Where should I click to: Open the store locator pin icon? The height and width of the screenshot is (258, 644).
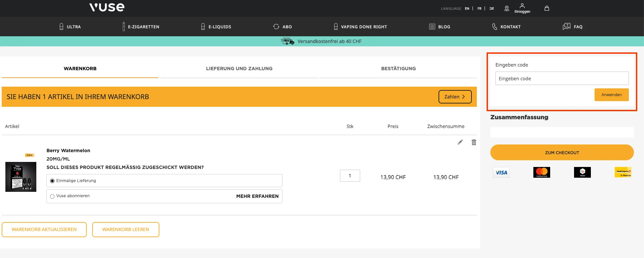[507, 8]
